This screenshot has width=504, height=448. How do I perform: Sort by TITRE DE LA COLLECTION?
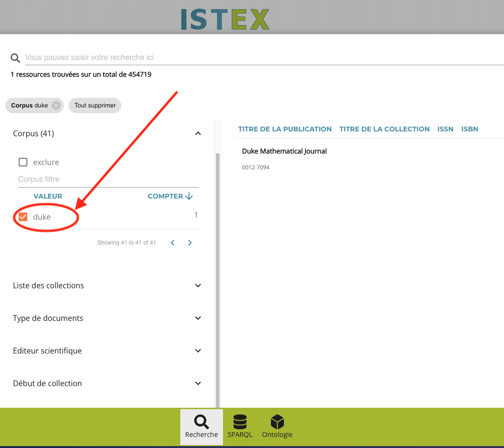(385, 129)
